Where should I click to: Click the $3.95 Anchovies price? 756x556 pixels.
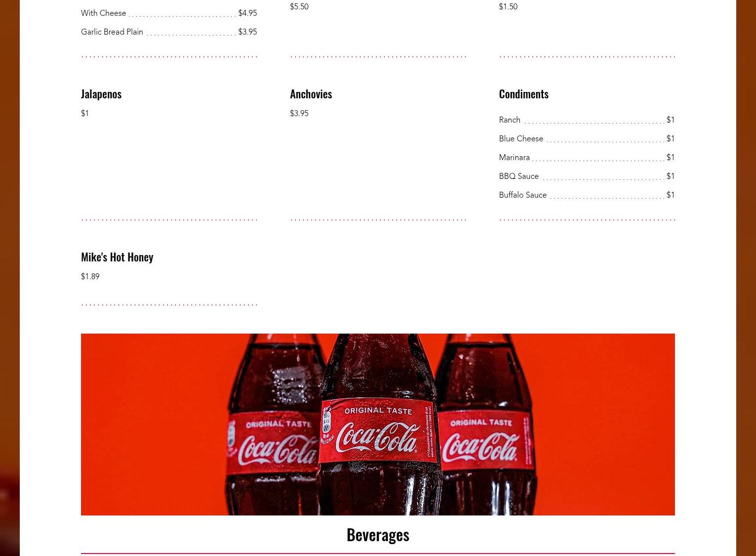299,113
